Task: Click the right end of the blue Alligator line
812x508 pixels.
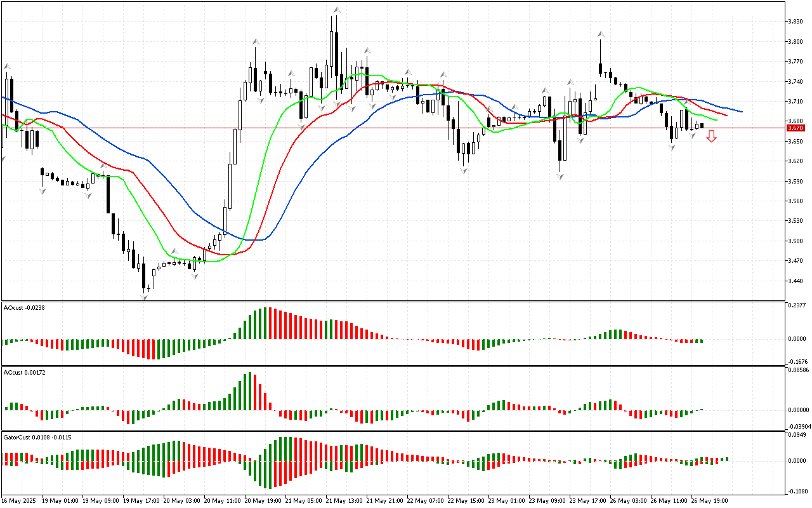Action: coord(741,112)
